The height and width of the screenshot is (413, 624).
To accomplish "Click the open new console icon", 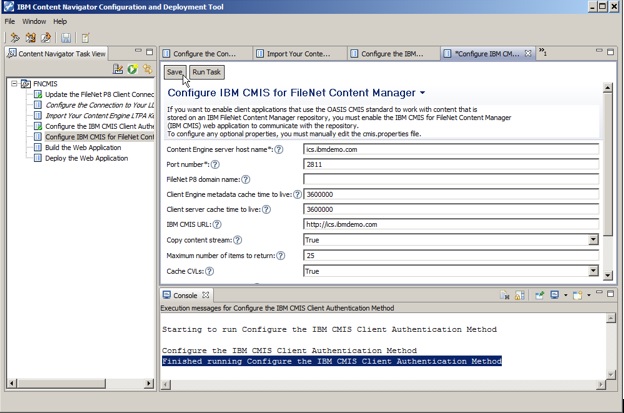I will (x=577, y=295).
